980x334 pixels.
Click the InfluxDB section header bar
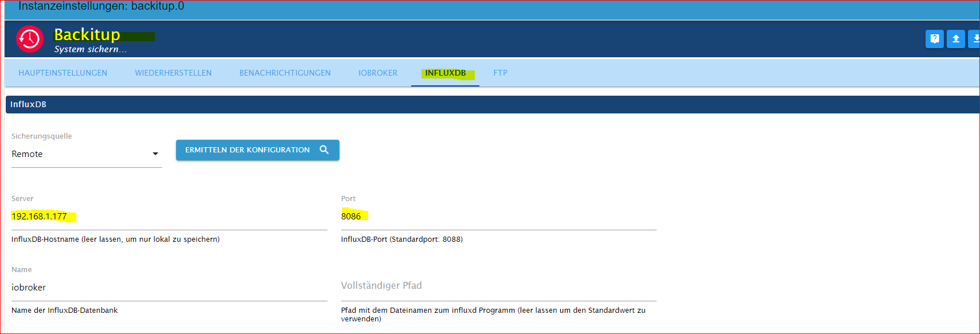point(492,104)
